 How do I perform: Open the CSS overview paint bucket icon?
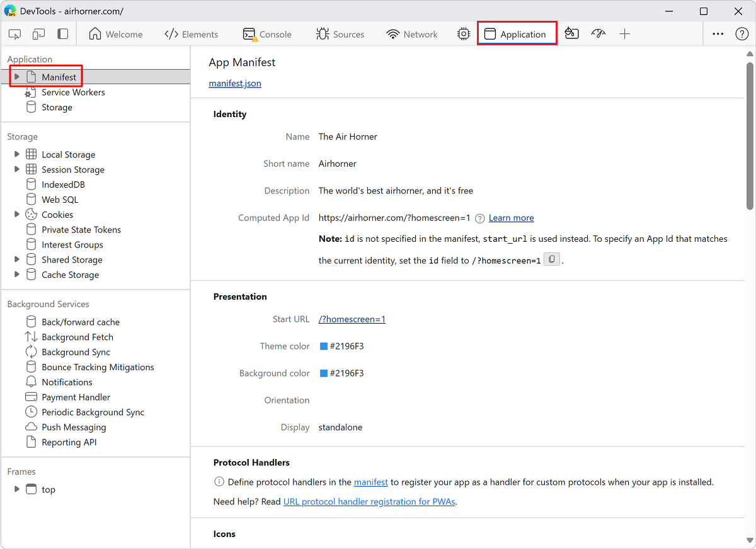(x=571, y=34)
